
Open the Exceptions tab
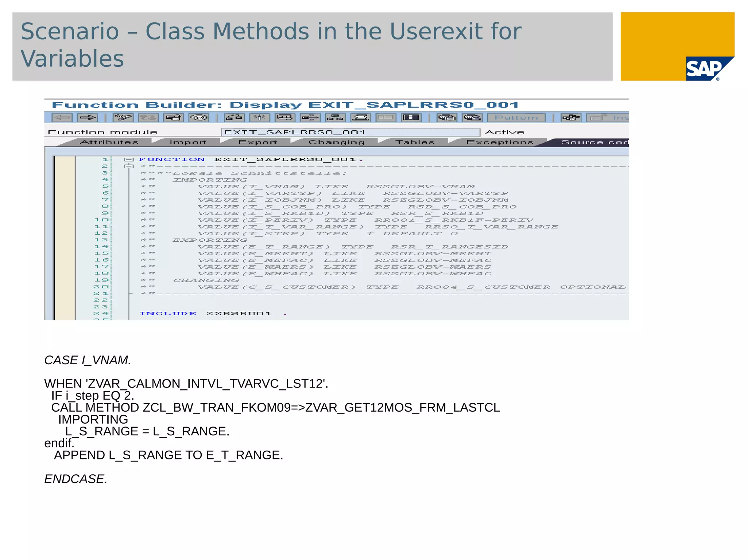coord(500,142)
